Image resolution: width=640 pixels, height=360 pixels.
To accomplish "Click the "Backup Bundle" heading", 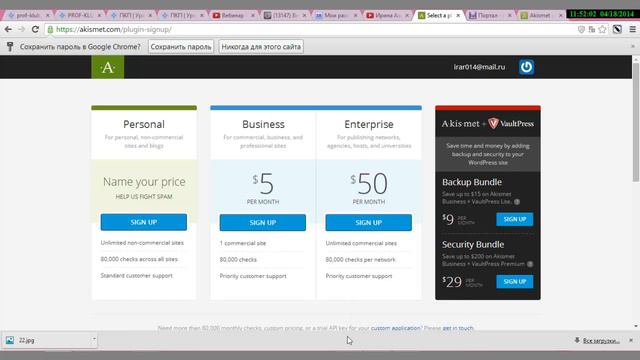I will [472, 182].
